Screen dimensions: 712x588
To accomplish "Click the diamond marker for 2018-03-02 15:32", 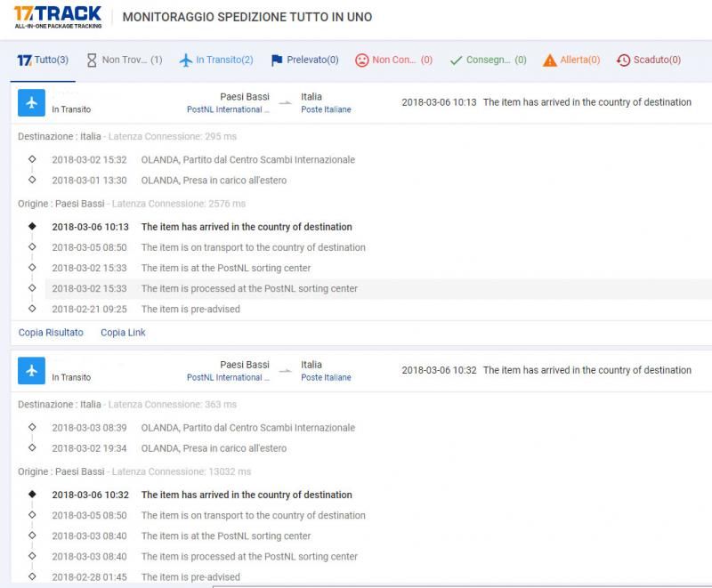I will click(x=32, y=159).
